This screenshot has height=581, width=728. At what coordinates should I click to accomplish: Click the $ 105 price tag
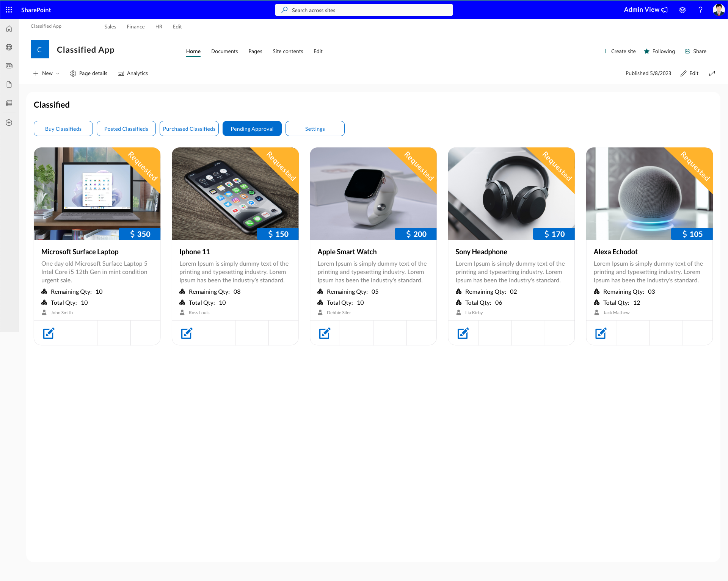(692, 234)
